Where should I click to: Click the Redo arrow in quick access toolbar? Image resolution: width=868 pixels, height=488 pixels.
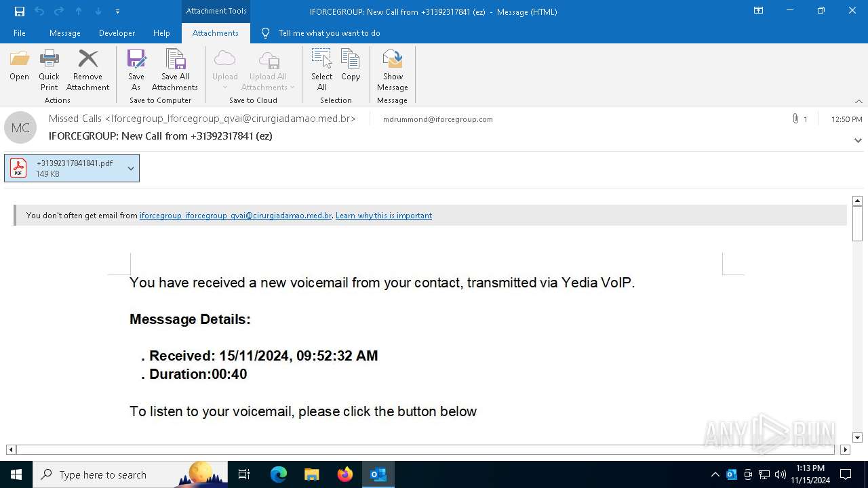pos(59,12)
